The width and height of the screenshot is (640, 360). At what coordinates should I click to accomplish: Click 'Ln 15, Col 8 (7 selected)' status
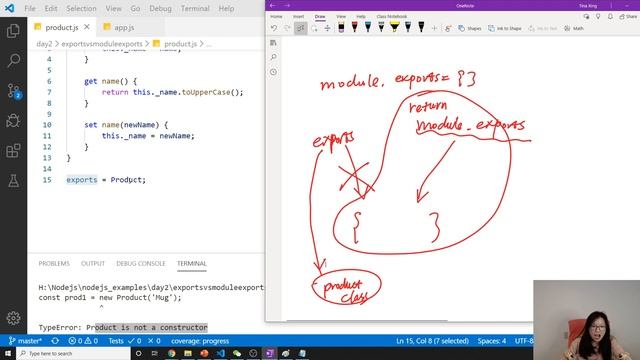[x=432, y=341]
